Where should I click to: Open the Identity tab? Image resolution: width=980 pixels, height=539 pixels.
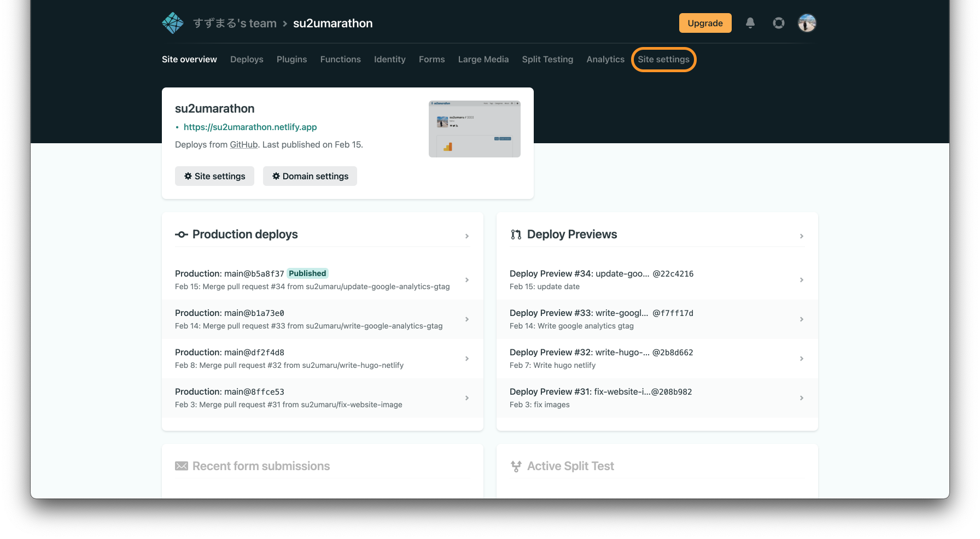(390, 59)
